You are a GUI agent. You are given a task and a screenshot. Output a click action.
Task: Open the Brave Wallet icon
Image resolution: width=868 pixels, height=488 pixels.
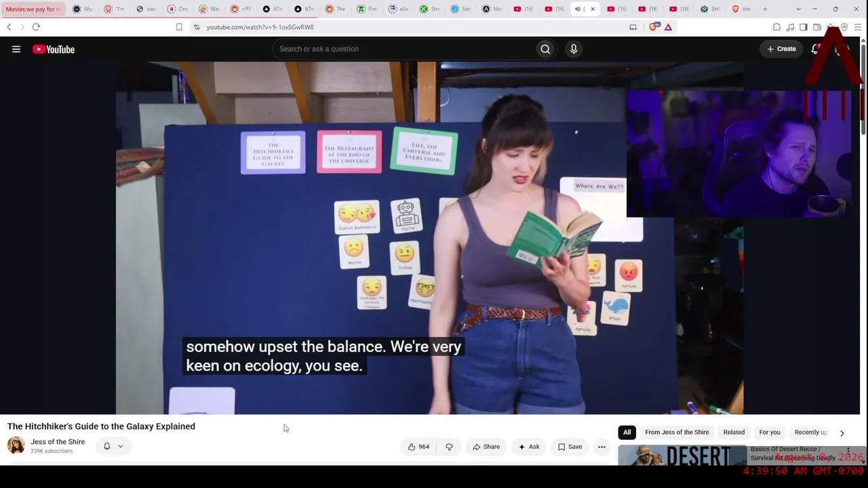click(x=817, y=27)
